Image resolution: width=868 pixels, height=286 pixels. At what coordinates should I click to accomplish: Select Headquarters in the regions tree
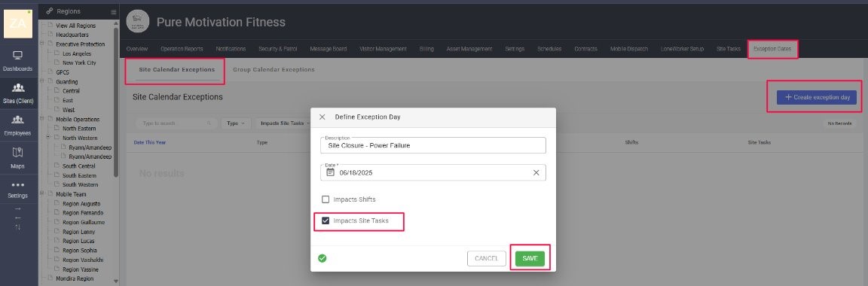click(x=72, y=35)
